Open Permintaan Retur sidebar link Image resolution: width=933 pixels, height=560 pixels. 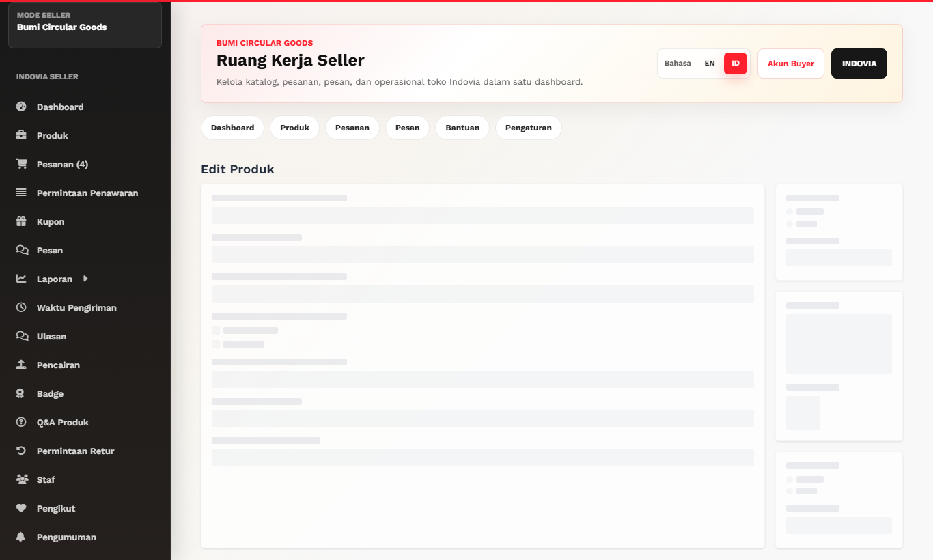click(76, 451)
